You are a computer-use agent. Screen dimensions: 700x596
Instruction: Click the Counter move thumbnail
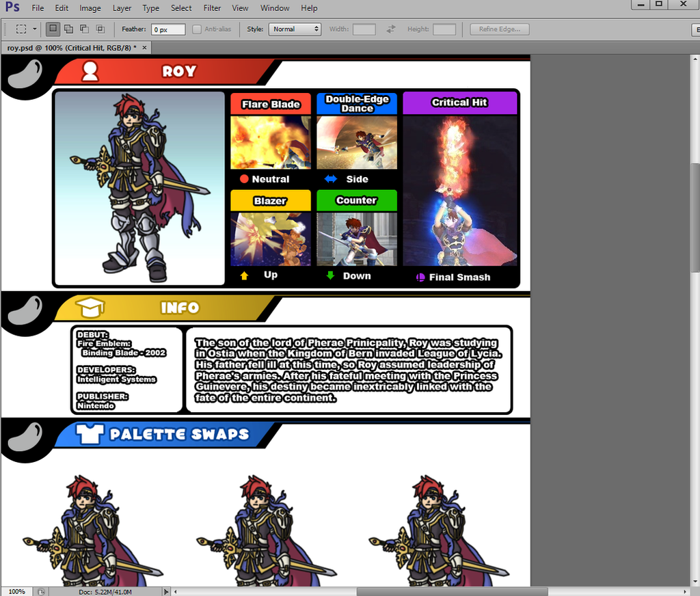(x=357, y=239)
